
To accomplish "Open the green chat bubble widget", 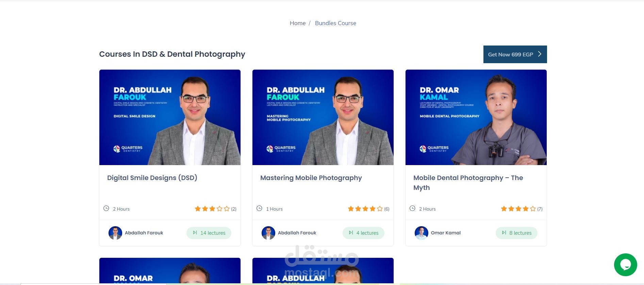I will pyautogui.click(x=625, y=265).
